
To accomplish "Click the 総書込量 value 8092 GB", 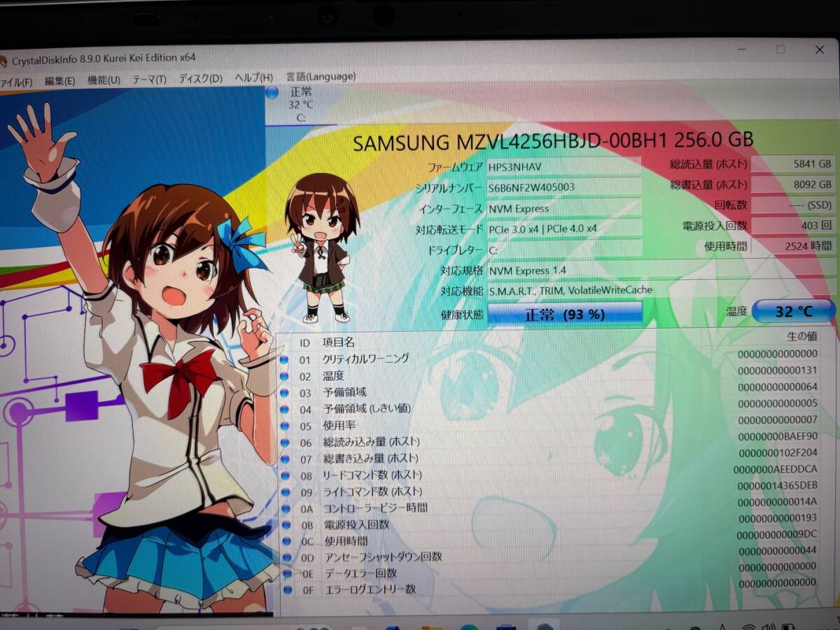I will [792, 185].
